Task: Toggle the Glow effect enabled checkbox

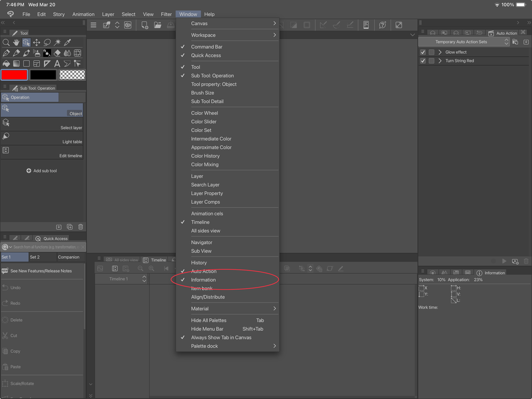Action: tap(423, 52)
